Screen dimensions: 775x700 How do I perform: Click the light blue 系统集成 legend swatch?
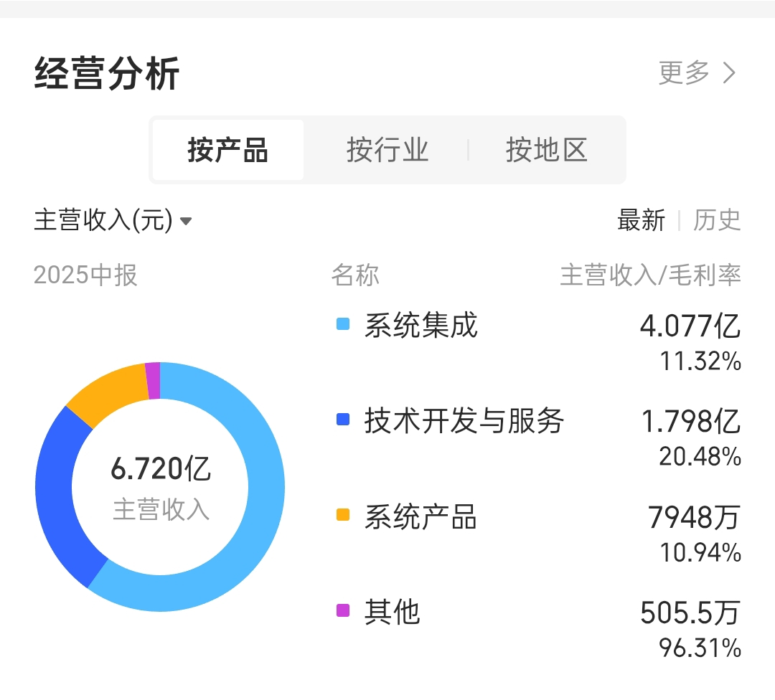(343, 324)
